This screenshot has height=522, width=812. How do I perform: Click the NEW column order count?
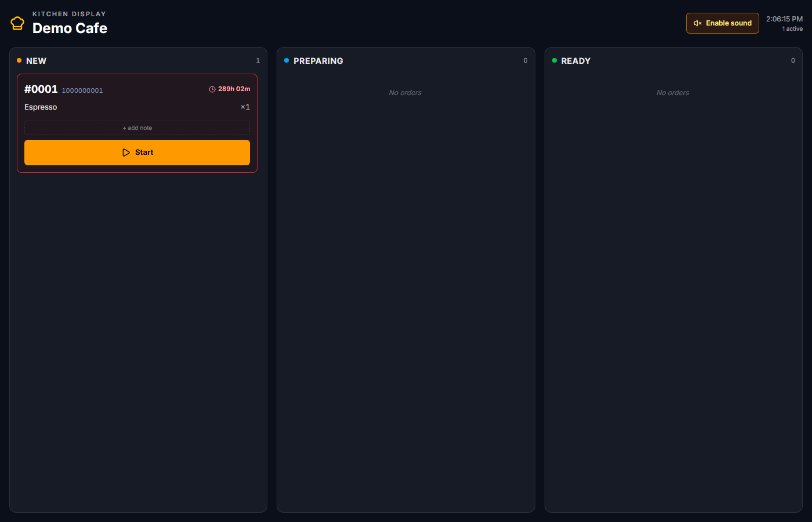[x=258, y=60]
